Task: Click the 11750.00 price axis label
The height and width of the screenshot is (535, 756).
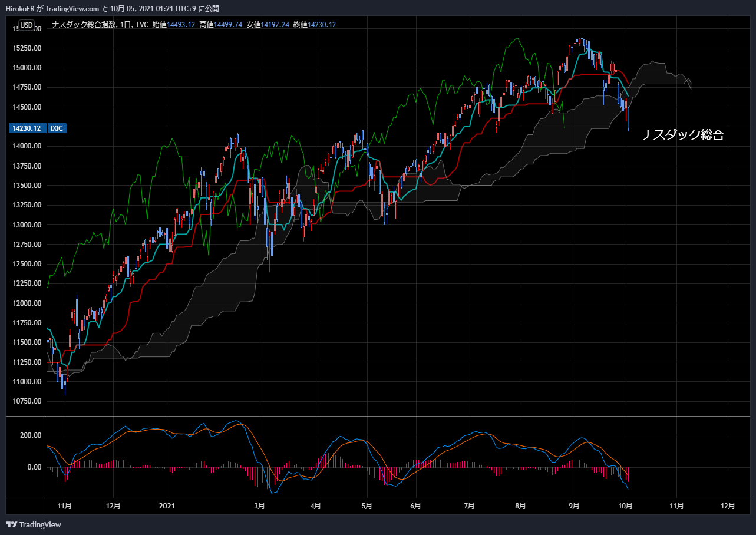Action: [x=26, y=323]
